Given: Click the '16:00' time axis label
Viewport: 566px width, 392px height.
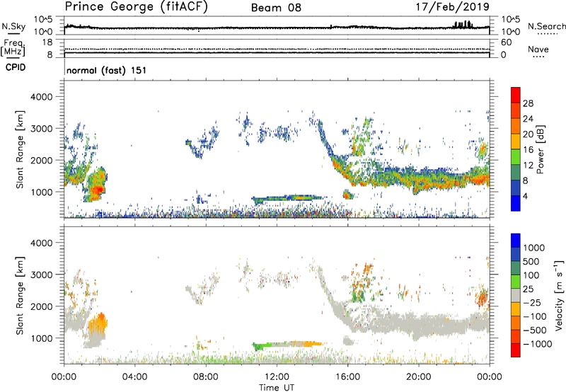Looking at the screenshot, I should 347,377.
